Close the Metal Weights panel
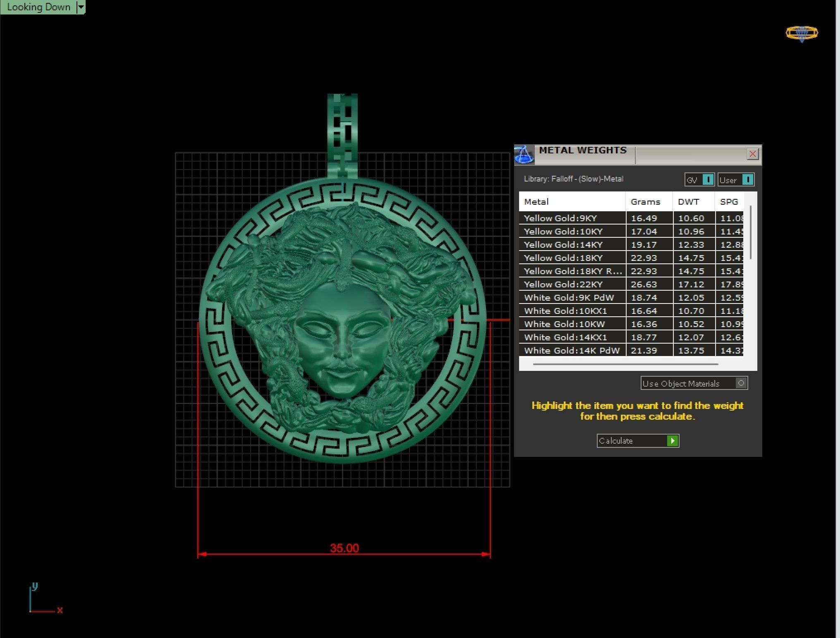Viewport: 840px width, 638px height. 752,154
